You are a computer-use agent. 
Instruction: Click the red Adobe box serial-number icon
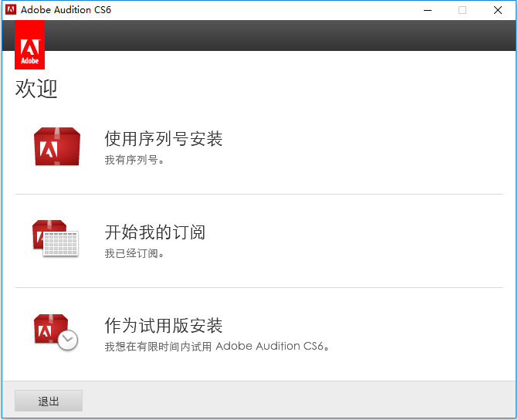pos(57,147)
